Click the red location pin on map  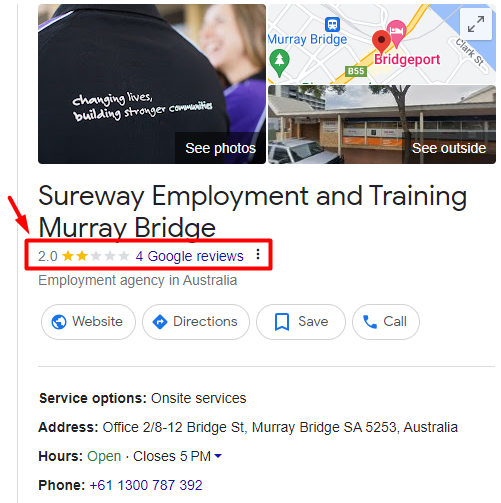[x=381, y=41]
